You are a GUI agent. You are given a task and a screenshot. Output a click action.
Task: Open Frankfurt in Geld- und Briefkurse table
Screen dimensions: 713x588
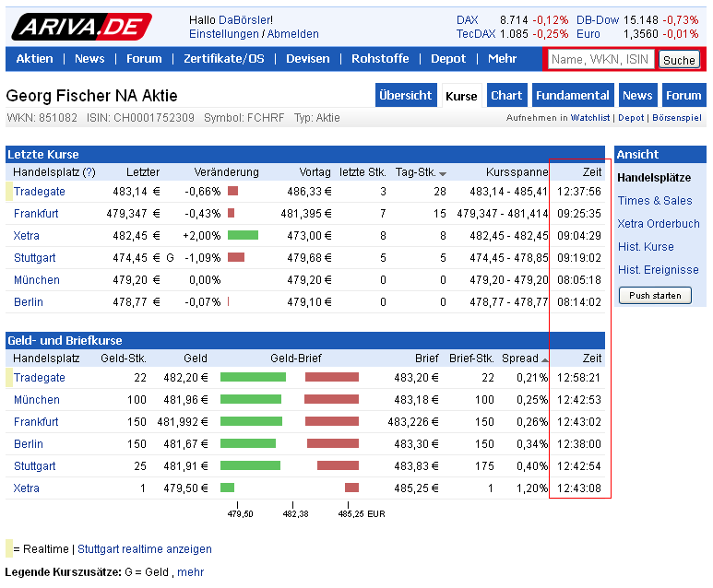pyautogui.click(x=36, y=422)
